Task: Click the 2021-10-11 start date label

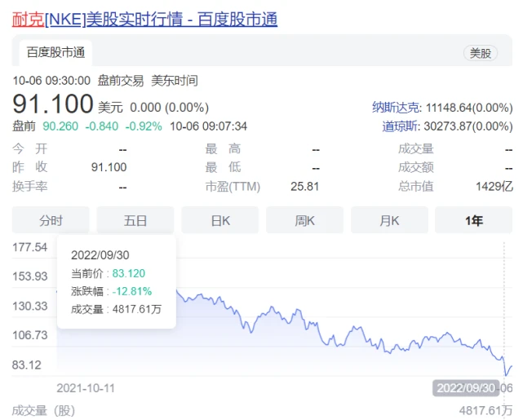Action: point(86,388)
